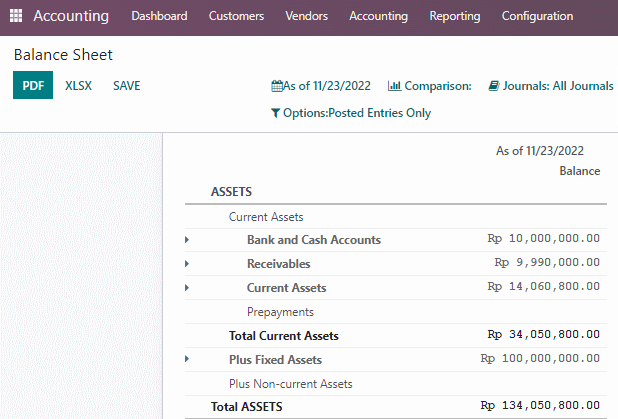Viewport: 618px width, 419px height.
Task: Open Options: Posted Entries Only dropdown
Action: click(351, 113)
